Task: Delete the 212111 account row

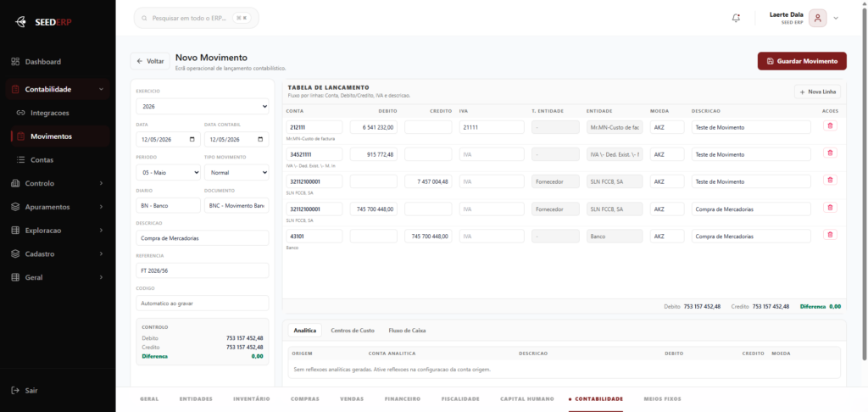Action: click(x=830, y=126)
